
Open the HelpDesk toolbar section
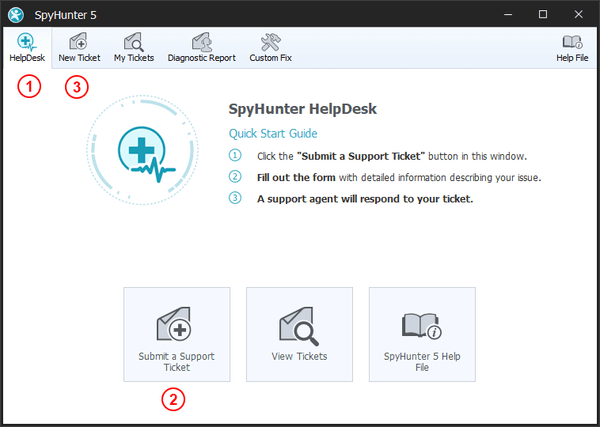26,47
